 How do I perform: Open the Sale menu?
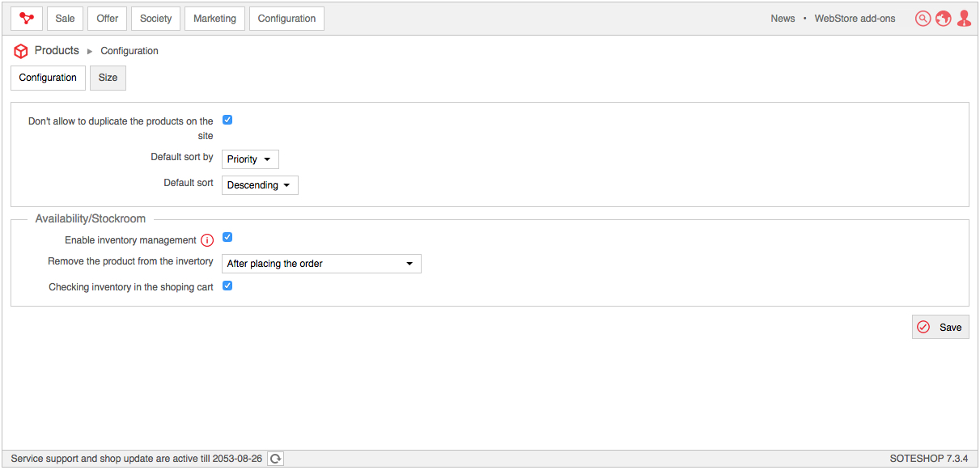tap(65, 19)
